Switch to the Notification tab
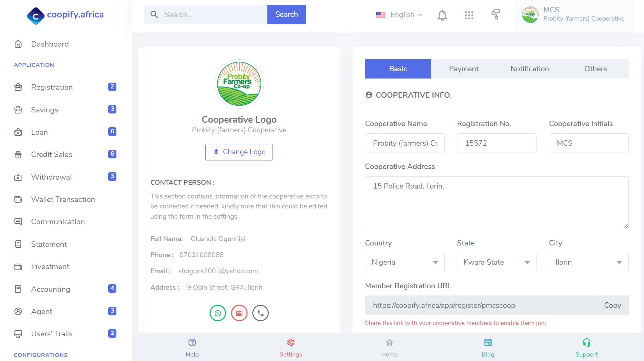The width and height of the screenshot is (644, 361). click(530, 69)
